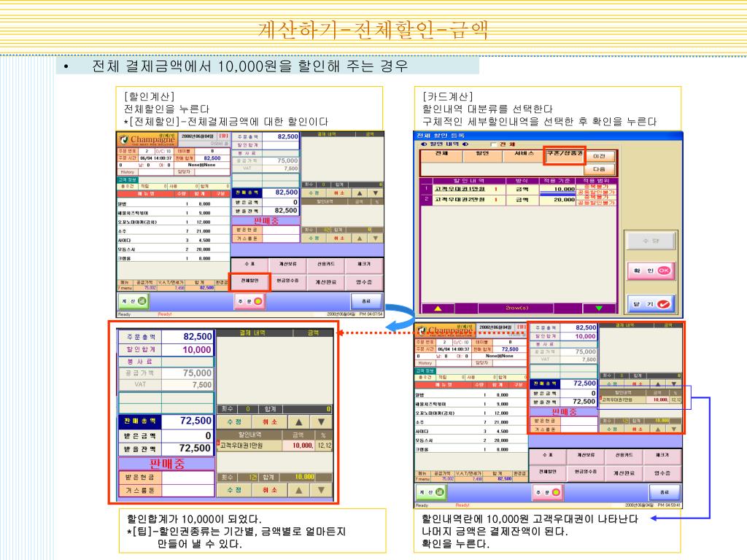
Task: Select the 쿠폰/상품권 category tab
Action: tap(565, 156)
